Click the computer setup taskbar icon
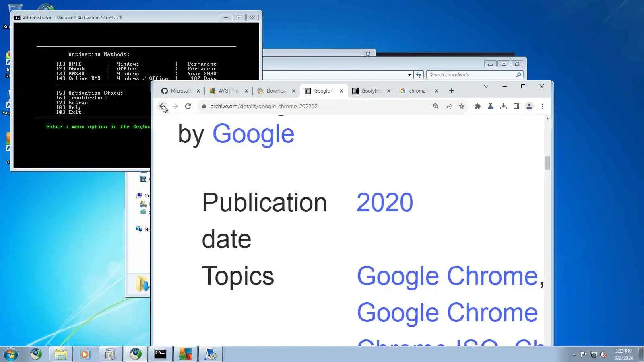The height and width of the screenshot is (362, 644). click(x=211, y=354)
